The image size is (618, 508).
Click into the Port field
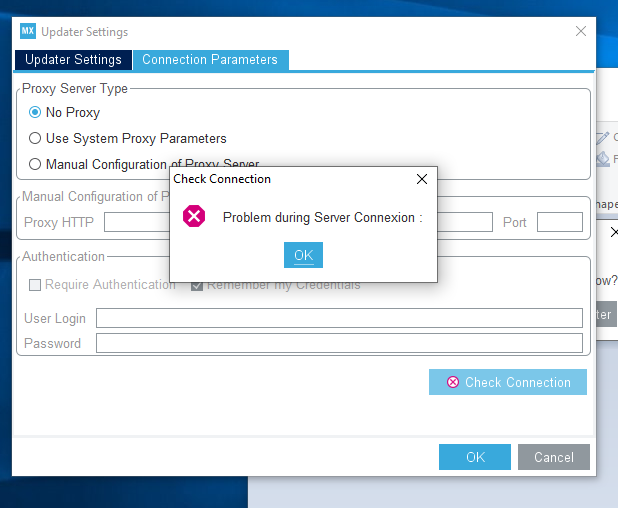[x=560, y=222]
